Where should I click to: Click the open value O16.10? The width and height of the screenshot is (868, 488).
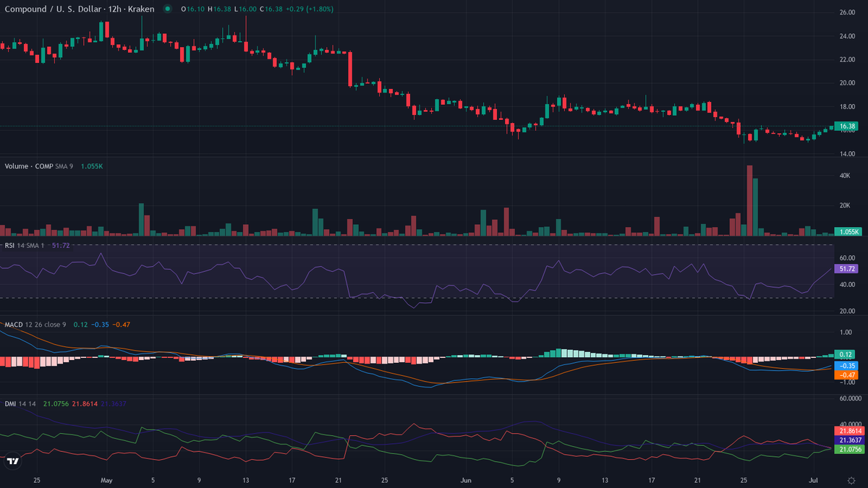pos(192,9)
